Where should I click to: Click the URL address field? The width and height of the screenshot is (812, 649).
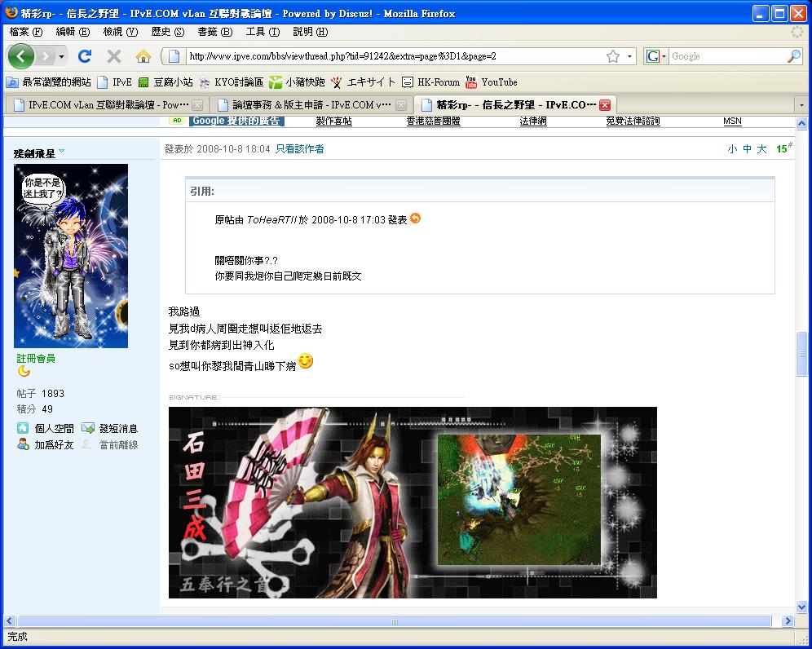394,56
